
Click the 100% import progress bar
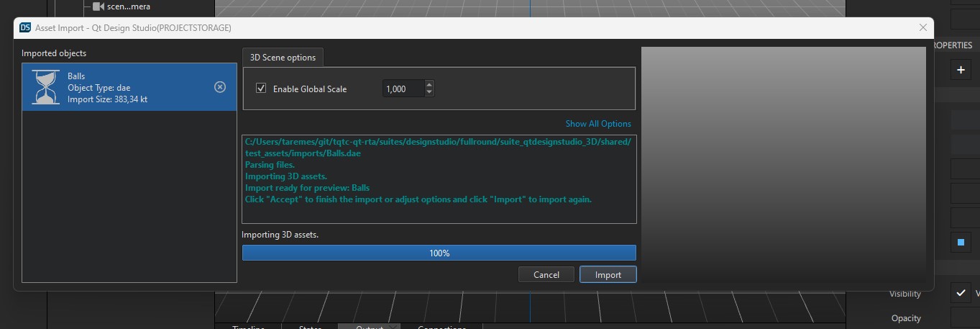(439, 253)
